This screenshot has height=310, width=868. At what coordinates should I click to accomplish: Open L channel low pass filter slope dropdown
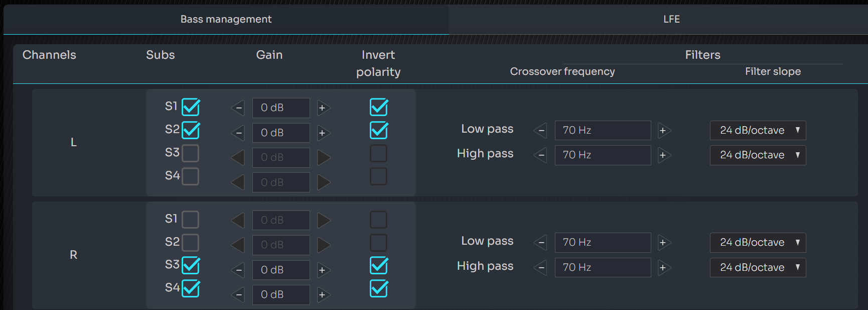[x=758, y=131]
